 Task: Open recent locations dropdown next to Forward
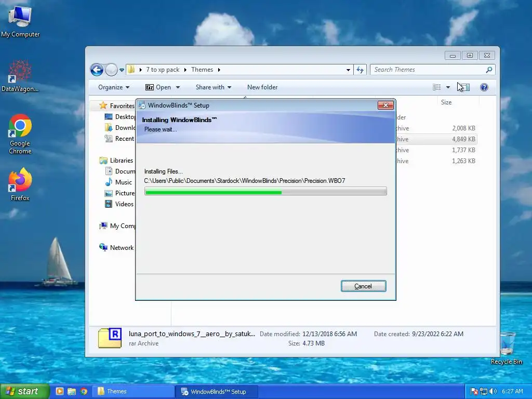tap(122, 70)
